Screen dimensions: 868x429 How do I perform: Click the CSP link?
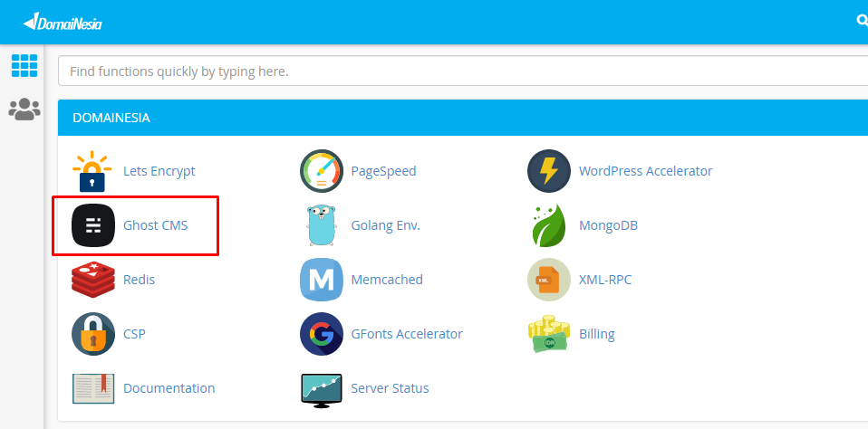tap(134, 334)
